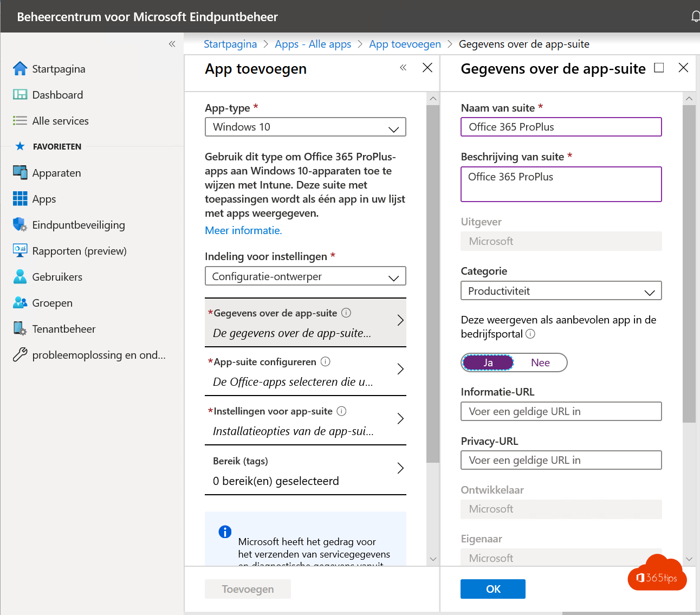Click the Privacy-URL input field

click(x=561, y=460)
